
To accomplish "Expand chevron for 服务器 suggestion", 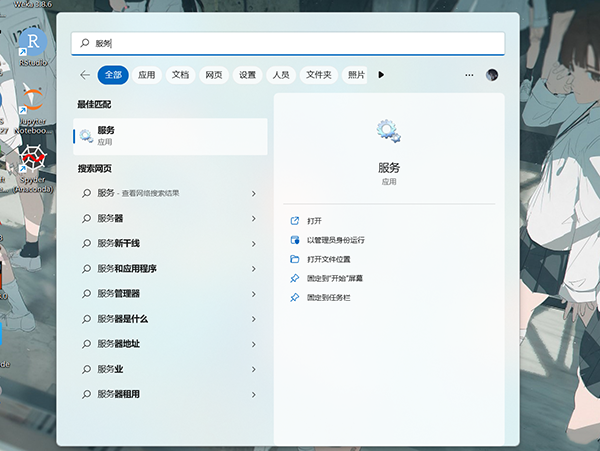I will tap(253, 218).
